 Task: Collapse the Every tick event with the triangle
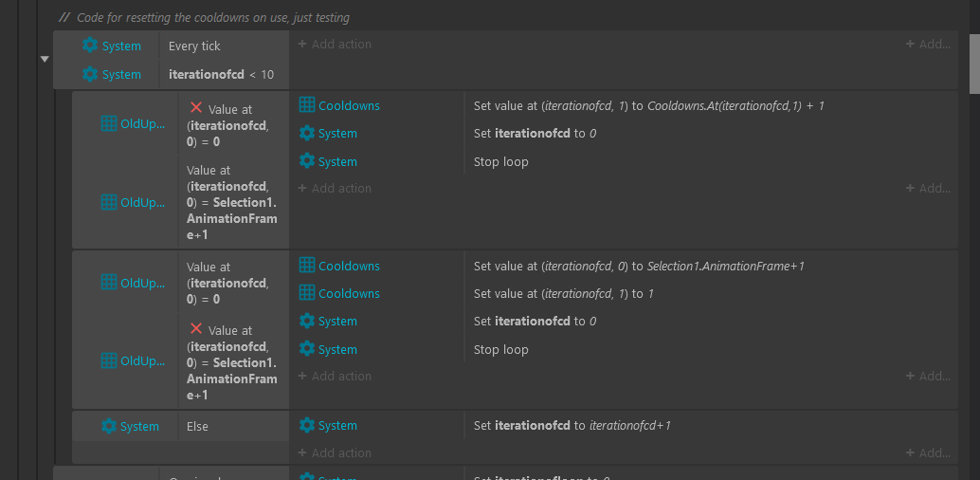pos(45,60)
